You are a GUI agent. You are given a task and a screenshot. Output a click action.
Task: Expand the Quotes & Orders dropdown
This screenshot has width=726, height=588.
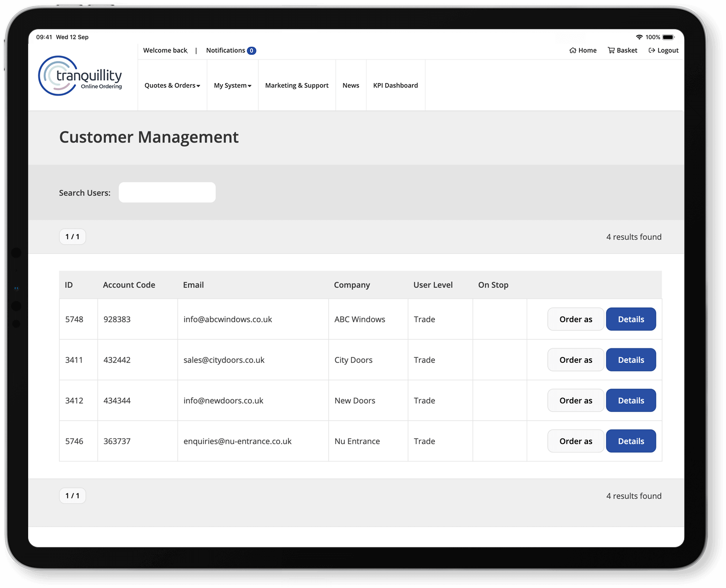172,86
